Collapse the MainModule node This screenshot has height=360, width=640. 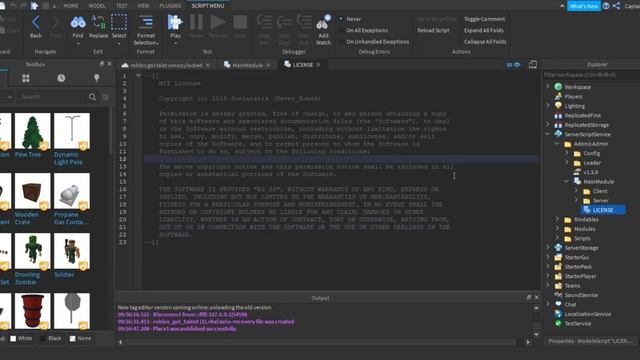[x=567, y=181]
